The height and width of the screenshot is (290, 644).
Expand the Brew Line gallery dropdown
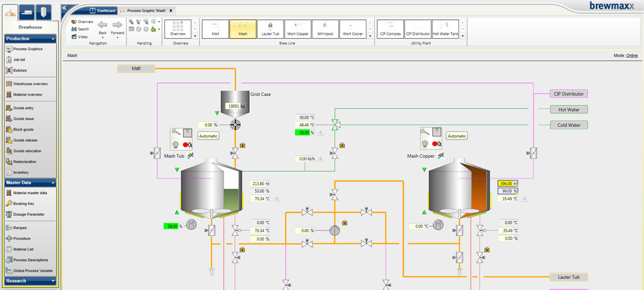pos(370,35)
